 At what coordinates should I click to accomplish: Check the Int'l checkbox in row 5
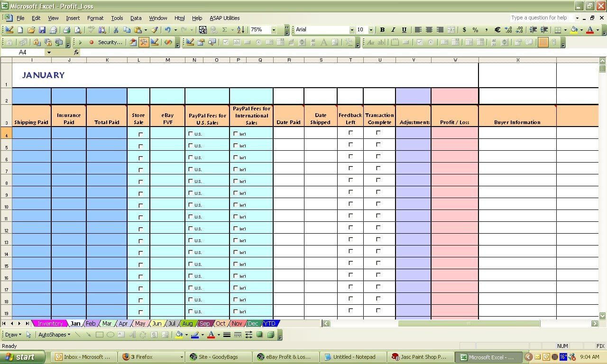[x=236, y=146]
